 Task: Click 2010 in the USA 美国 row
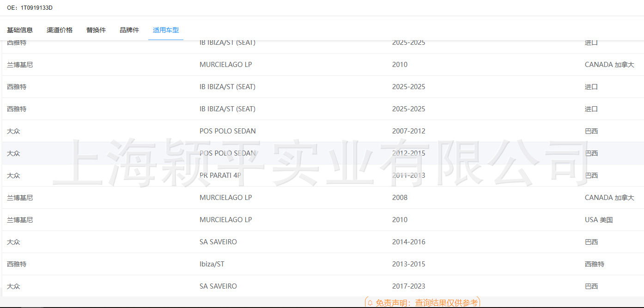click(x=400, y=220)
